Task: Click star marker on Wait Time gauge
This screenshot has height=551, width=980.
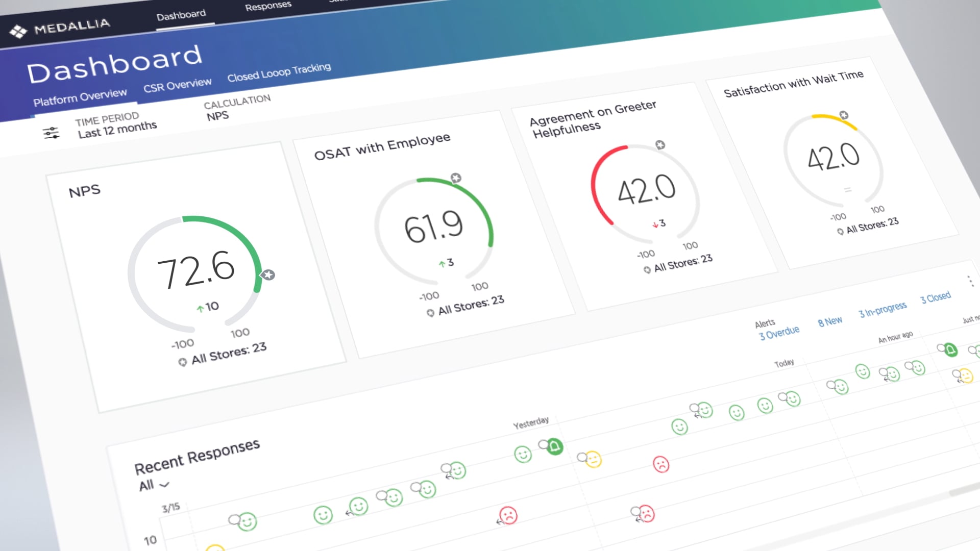Action: tap(844, 115)
